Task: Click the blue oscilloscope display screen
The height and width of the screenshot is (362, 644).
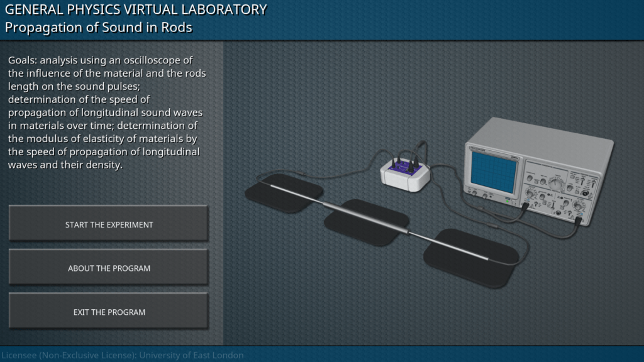Action: point(493,170)
